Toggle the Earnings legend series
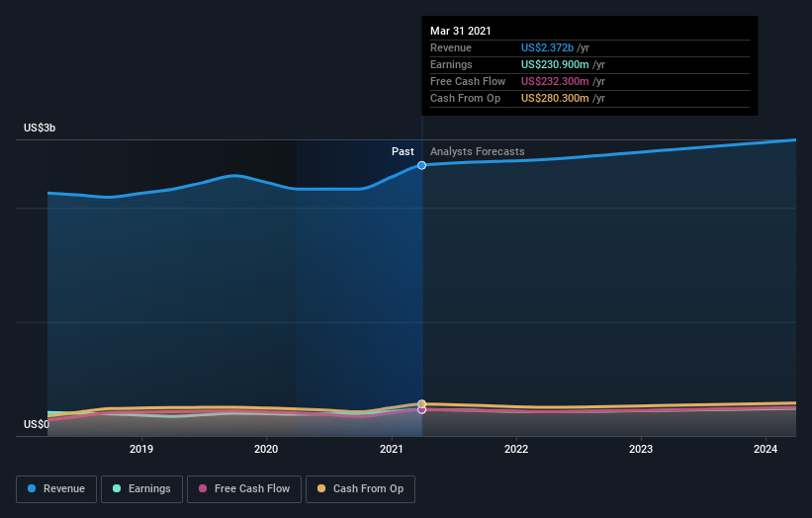 click(141, 489)
